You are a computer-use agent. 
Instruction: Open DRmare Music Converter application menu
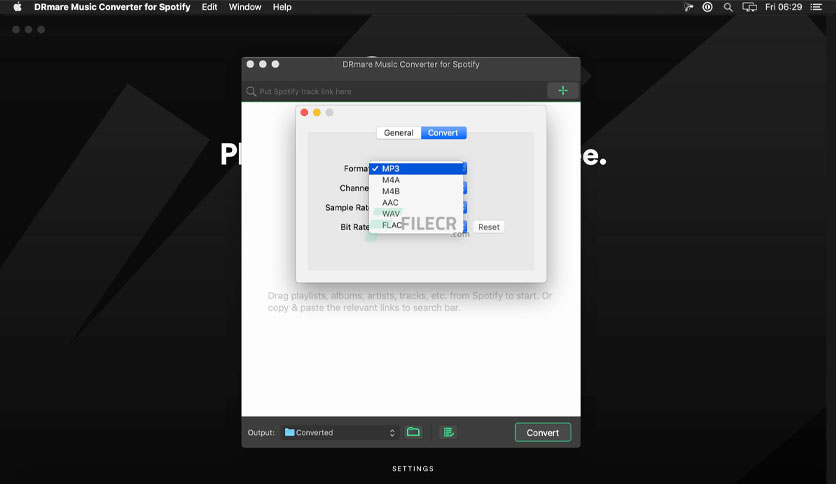[112, 7]
